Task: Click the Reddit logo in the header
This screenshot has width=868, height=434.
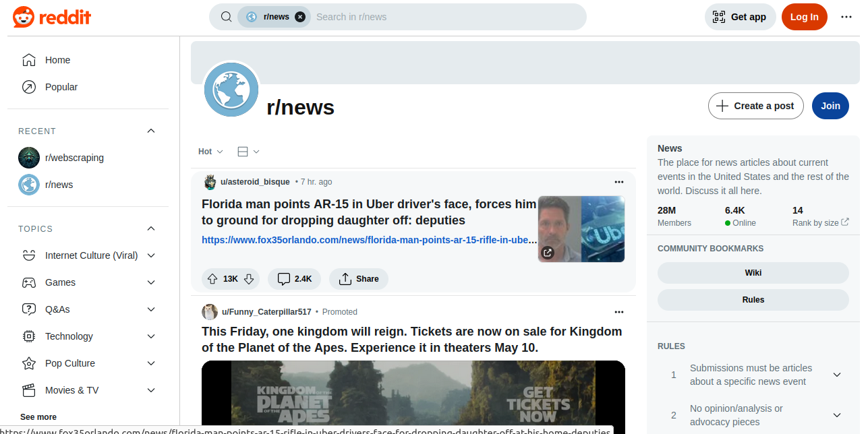Action: (x=52, y=17)
